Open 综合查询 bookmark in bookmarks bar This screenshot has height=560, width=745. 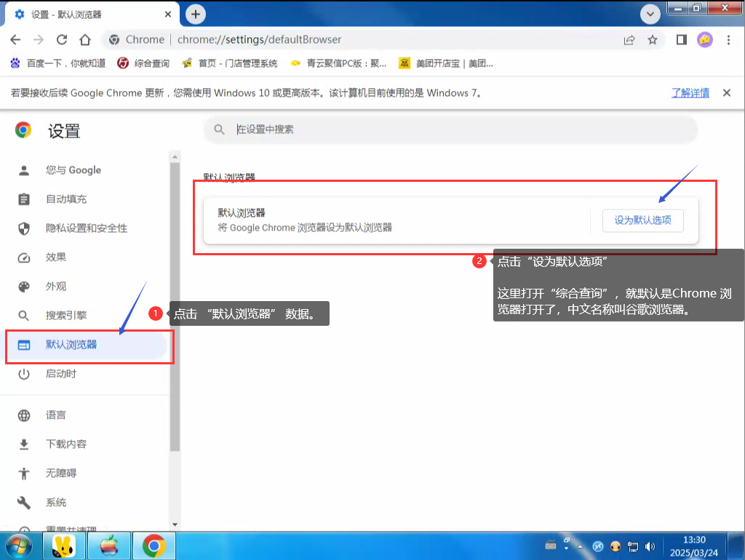[x=144, y=63]
